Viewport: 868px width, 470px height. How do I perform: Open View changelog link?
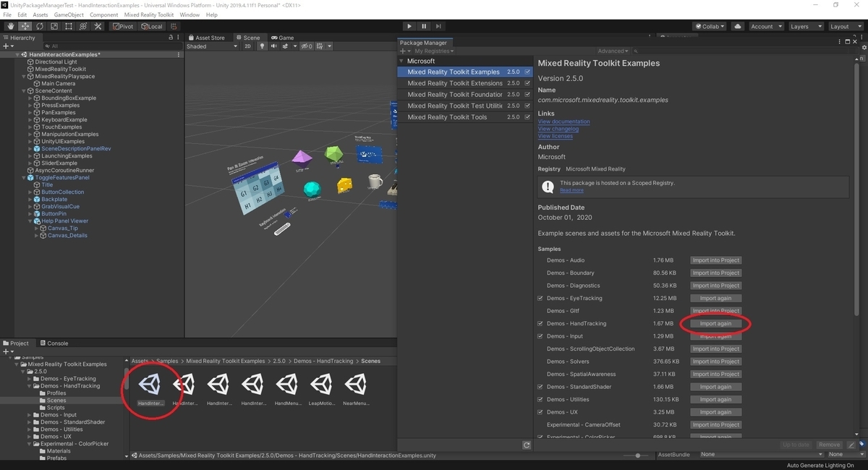coord(558,129)
